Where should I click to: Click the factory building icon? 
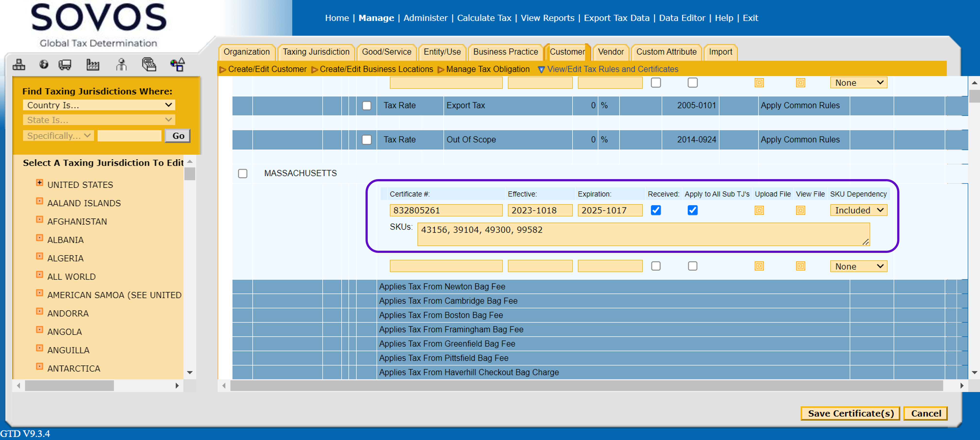click(x=93, y=65)
